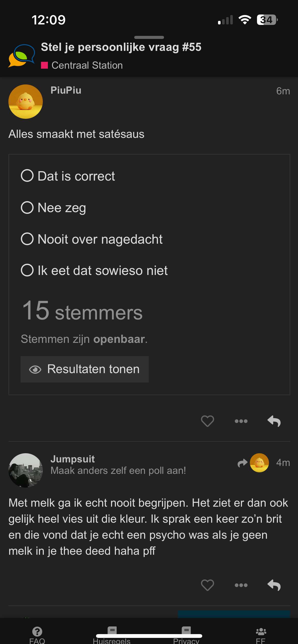
Task: Like Jumpsuit's post with heart icon
Action: click(207, 585)
